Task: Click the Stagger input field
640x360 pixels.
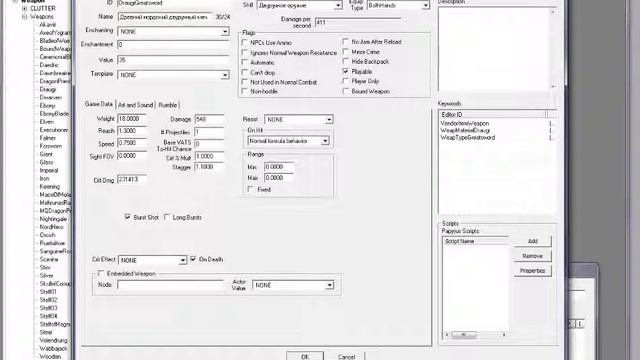Action: [x=209, y=167]
